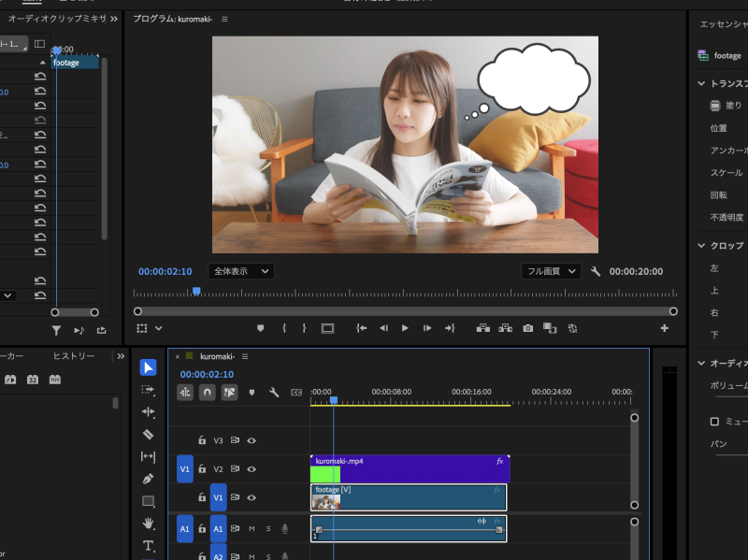This screenshot has width=748, height=560.
Task: Select the Hand tool
Action: [148, 523]
